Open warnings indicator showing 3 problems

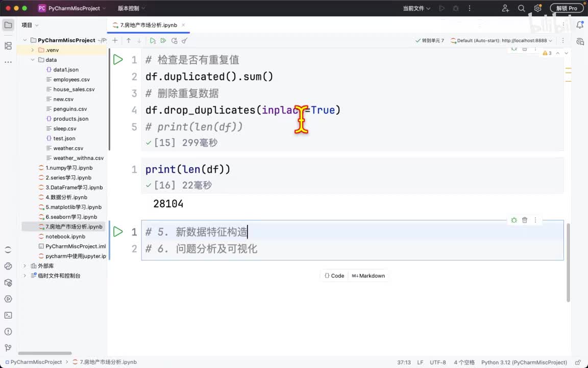(547, 53)
